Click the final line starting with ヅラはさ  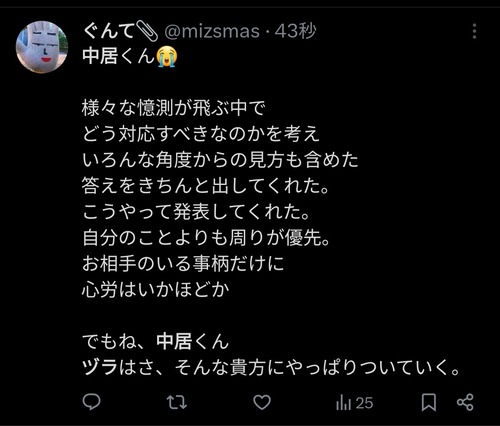point(271,367)
